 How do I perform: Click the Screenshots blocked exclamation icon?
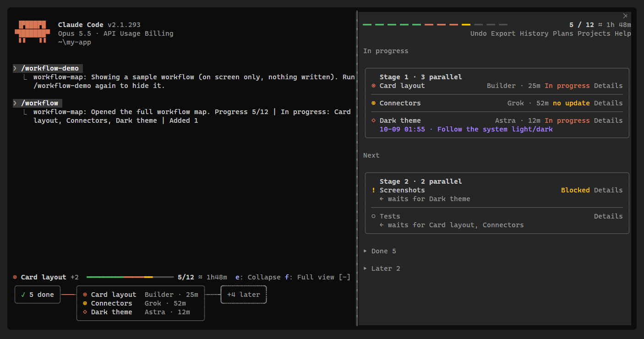click(x=373, y=190)
